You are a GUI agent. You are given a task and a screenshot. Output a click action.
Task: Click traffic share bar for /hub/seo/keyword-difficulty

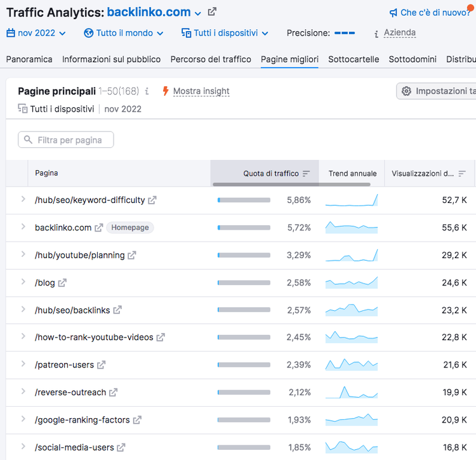244,200
